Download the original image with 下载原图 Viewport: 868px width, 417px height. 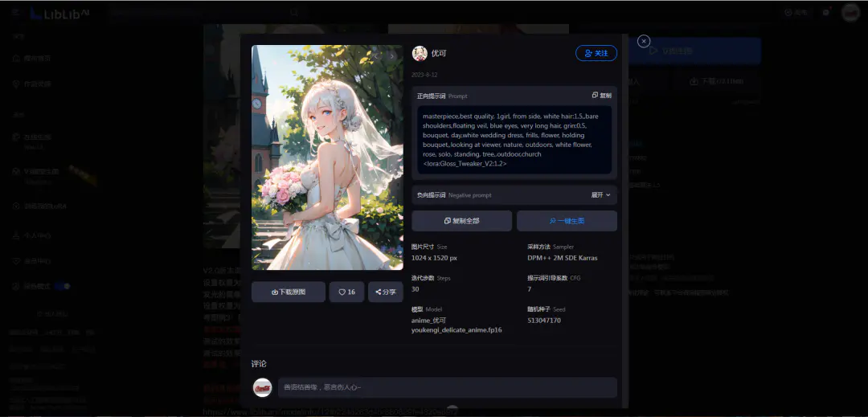pos(289,292)
